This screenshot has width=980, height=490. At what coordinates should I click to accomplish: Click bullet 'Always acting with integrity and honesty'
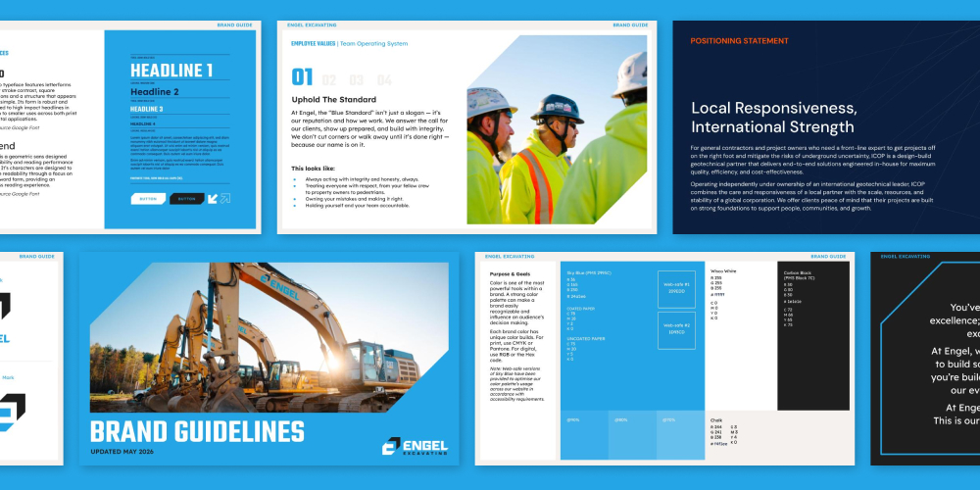tap(362, 179)
